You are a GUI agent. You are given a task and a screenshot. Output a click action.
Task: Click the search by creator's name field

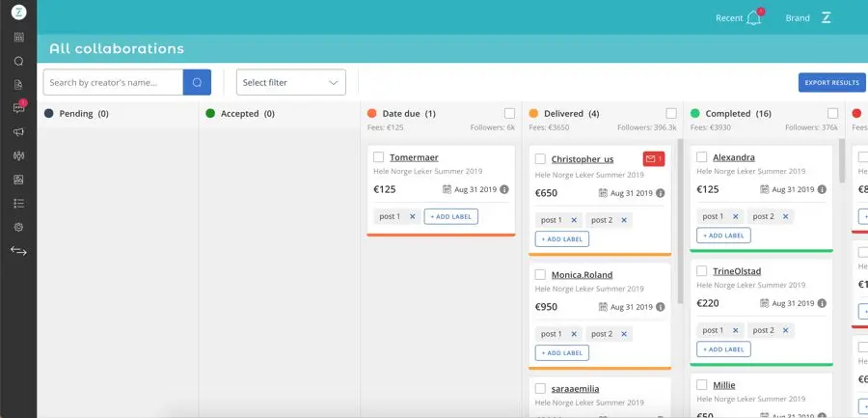tap(113, 83)
